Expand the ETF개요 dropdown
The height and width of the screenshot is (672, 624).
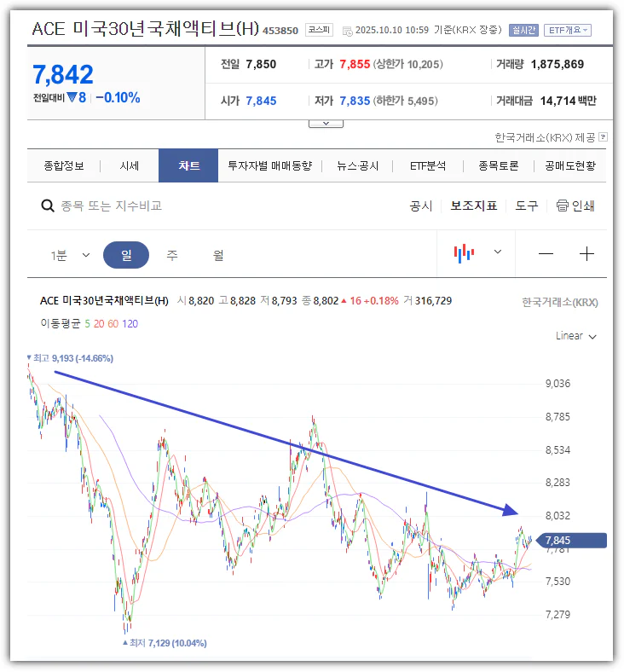[x=567, y=30]
